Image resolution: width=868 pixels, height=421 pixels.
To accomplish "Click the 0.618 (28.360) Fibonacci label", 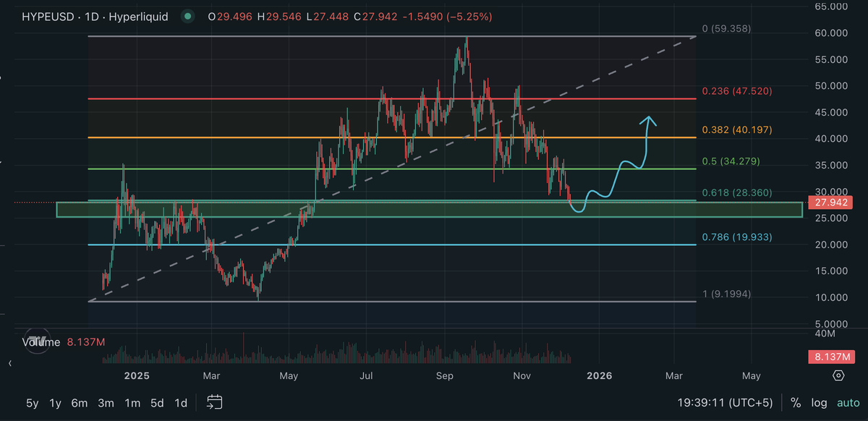I will click(x=737, y=192).
